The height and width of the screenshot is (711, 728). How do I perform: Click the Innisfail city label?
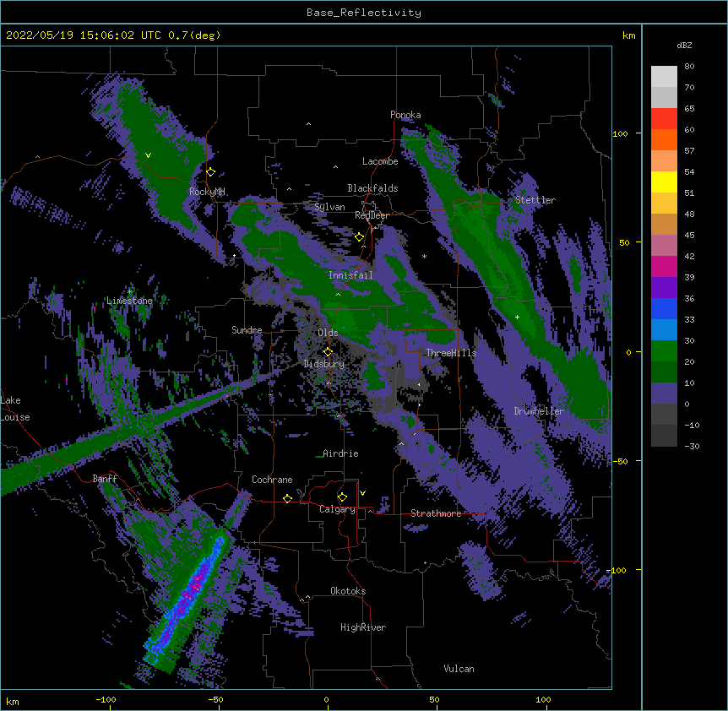click(x=350, y=275)
